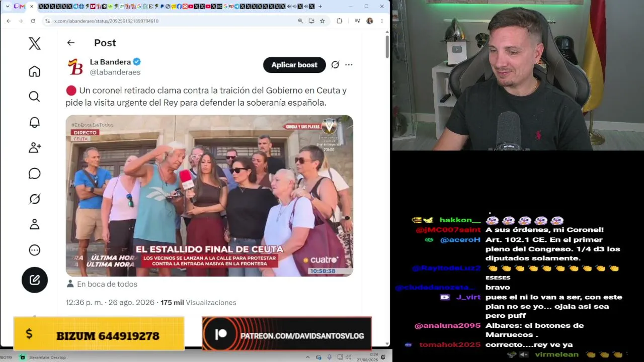Viewport: 644px width, 362px height.
Task: Click chat username @analuna2095
Action: point(447,326)
